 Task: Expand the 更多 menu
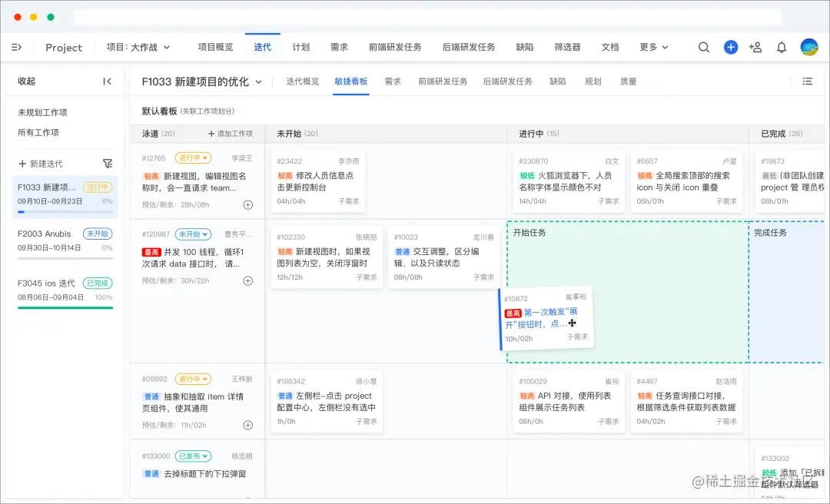[654, 47]
